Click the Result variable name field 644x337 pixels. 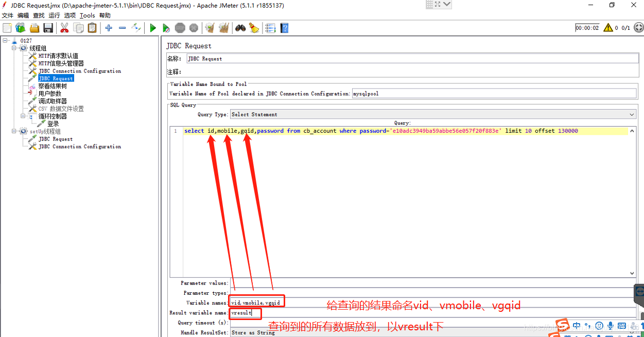point(433,312)
